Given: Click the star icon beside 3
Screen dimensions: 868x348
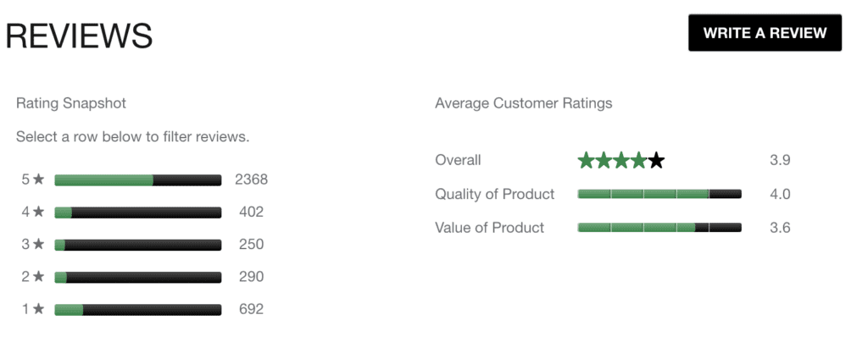Looking at the screenshot, I should pyautogui.click(x=38, y=244).
